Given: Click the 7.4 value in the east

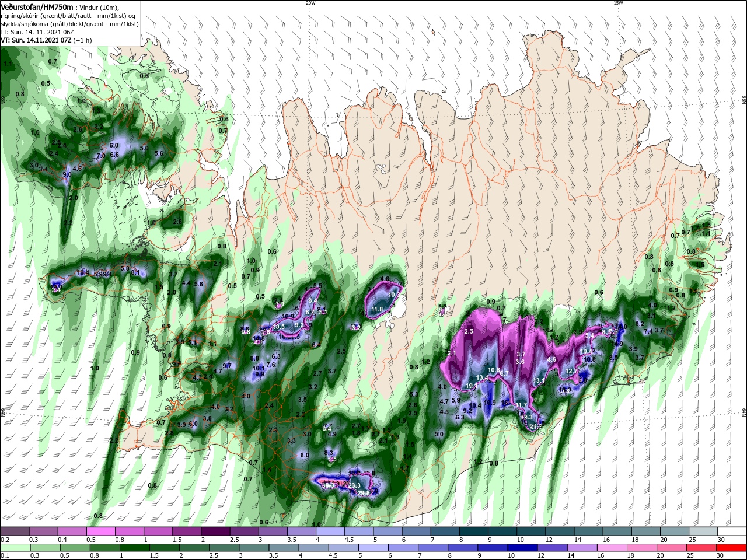Looking at the screenshot, I should [648, 331].
